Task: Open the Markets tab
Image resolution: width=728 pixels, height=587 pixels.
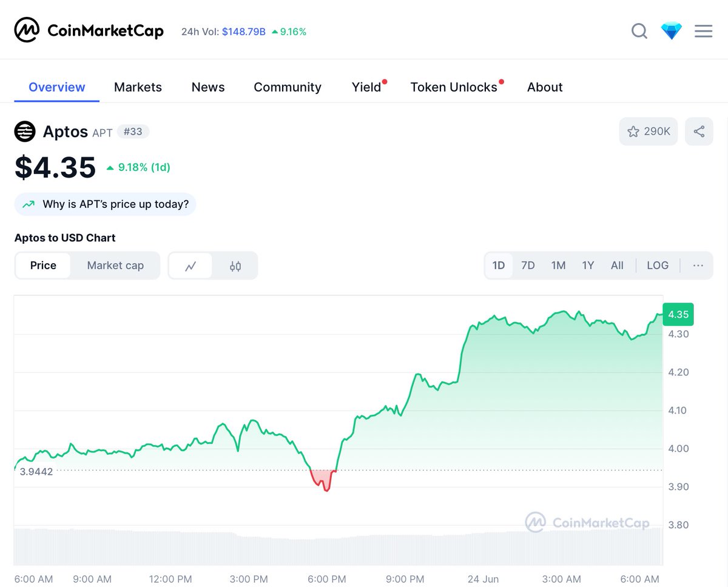Action: (x=138, y=87)
